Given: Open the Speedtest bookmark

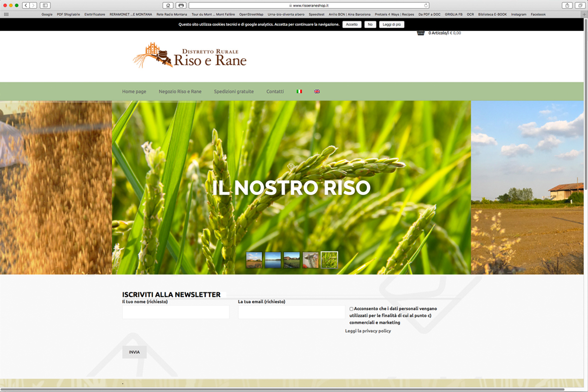Looking at the screenshot, I should (x=317, y=14).
